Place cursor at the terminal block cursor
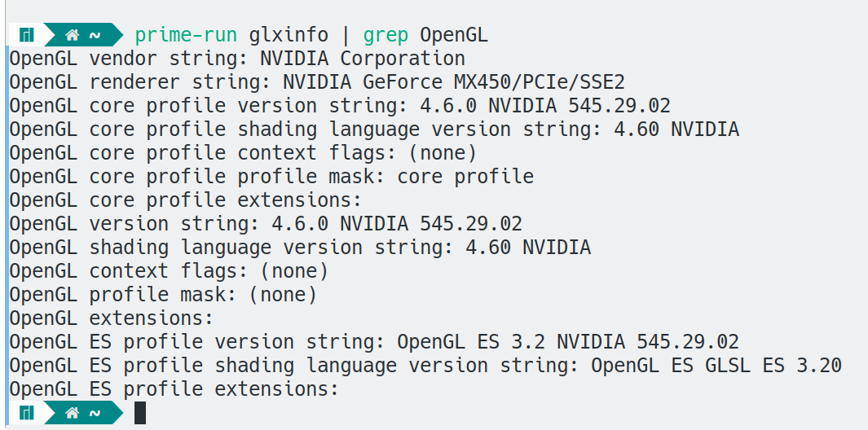The width and height of the screenshot is (868, 430). point(140,413)
